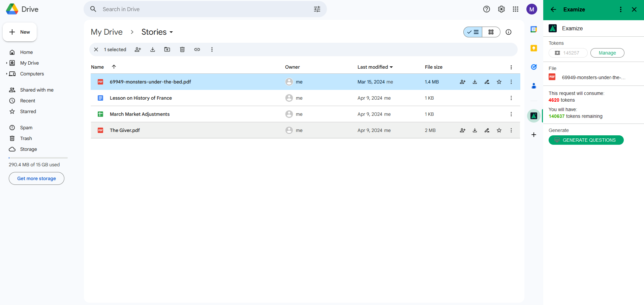Screen dimensions: 644x305
Task: Get add-ons plus icon
Action: pos(534,135)
